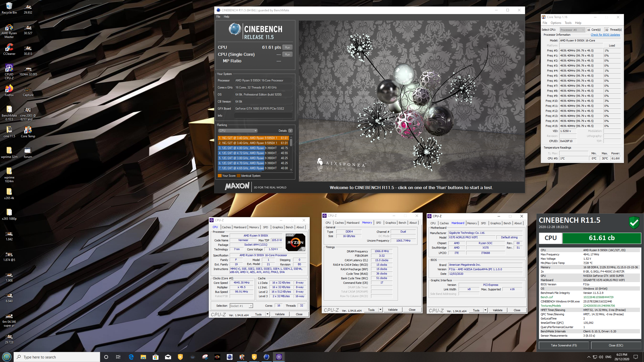Viewport: 644px width, 362px height.
Task: Select the Core Temp desktop shortcut
Action: click(x=28, y=132)
